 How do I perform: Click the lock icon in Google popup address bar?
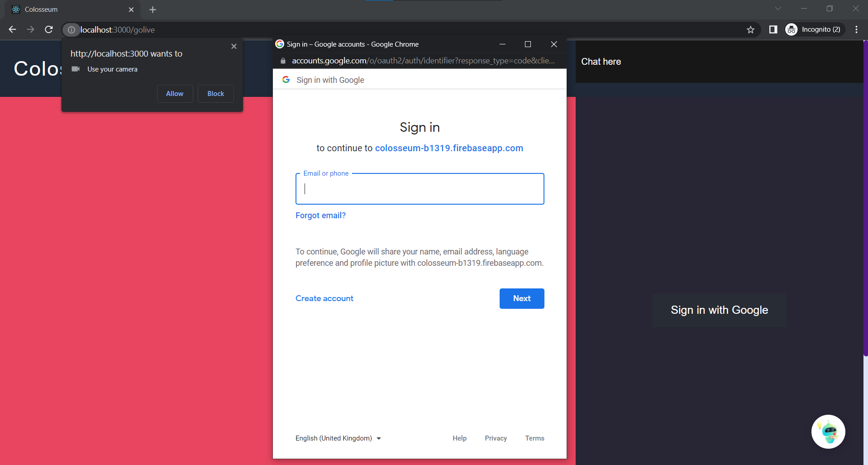[283, 61]
